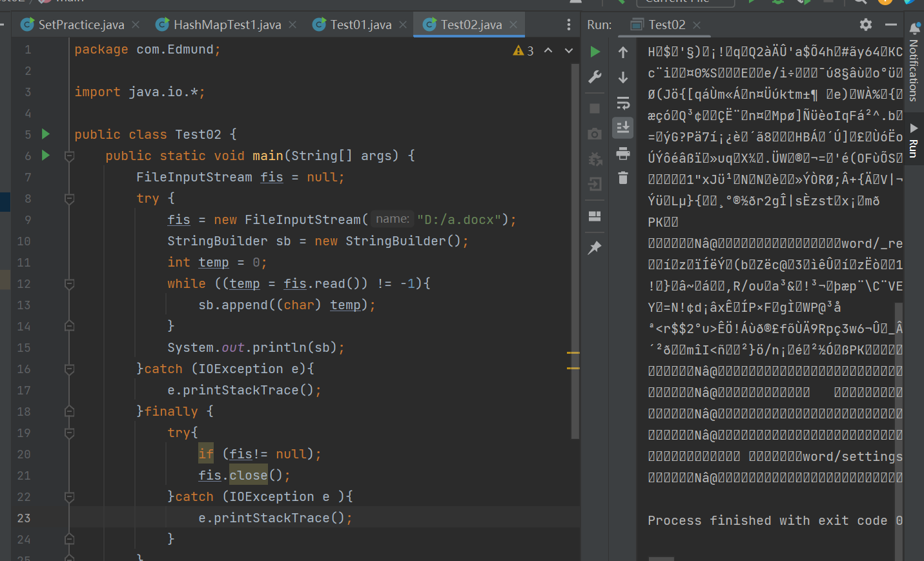Jump to previous highlighted problem chevron

pos(548,50)
